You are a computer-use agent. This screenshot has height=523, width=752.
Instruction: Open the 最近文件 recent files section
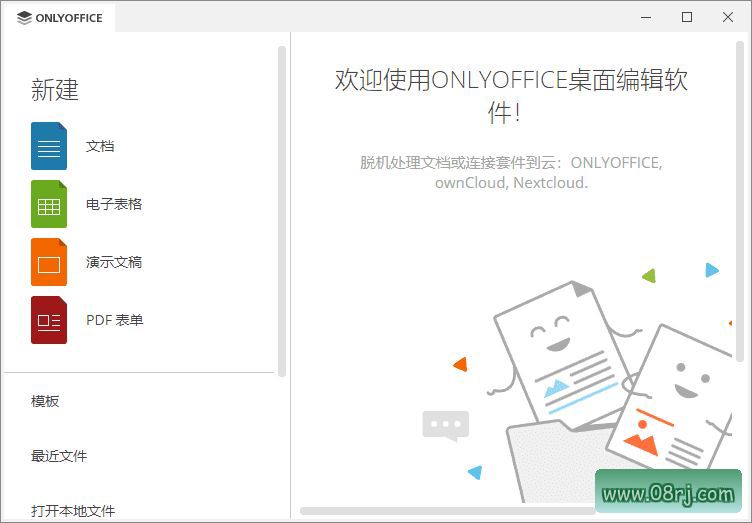(59, 455)
